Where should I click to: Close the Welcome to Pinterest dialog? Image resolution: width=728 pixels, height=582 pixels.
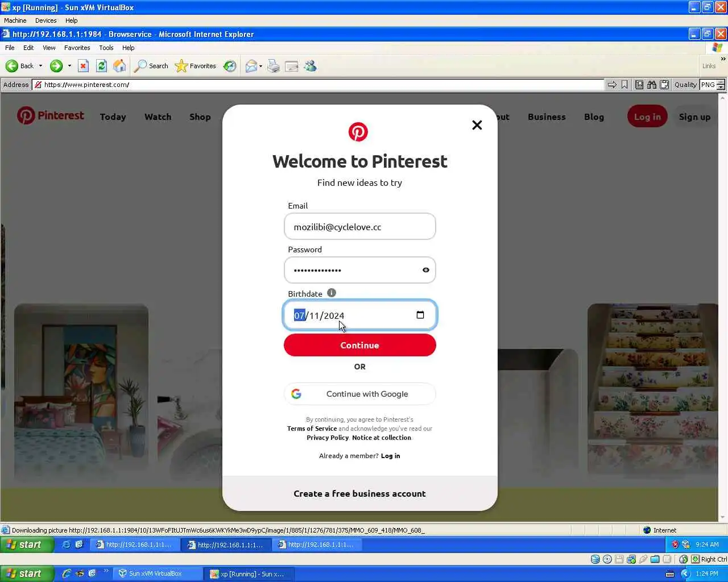pyautogui.click(x=477, y=125)
